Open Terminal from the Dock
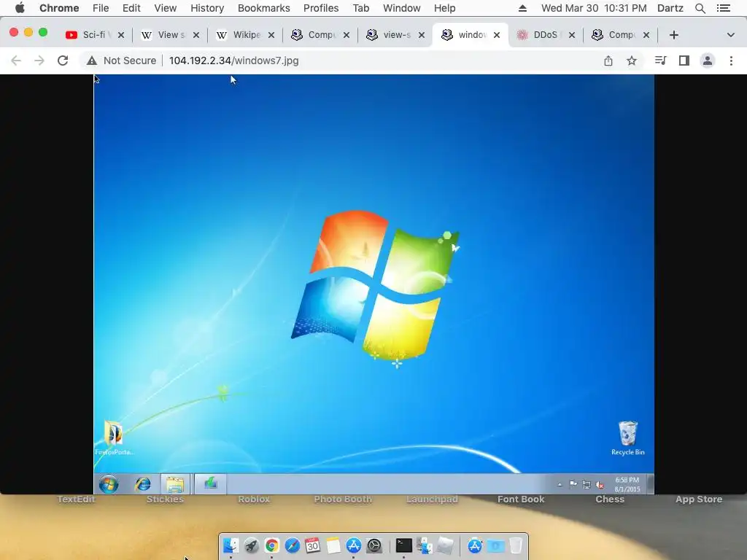 click(404, 545)
